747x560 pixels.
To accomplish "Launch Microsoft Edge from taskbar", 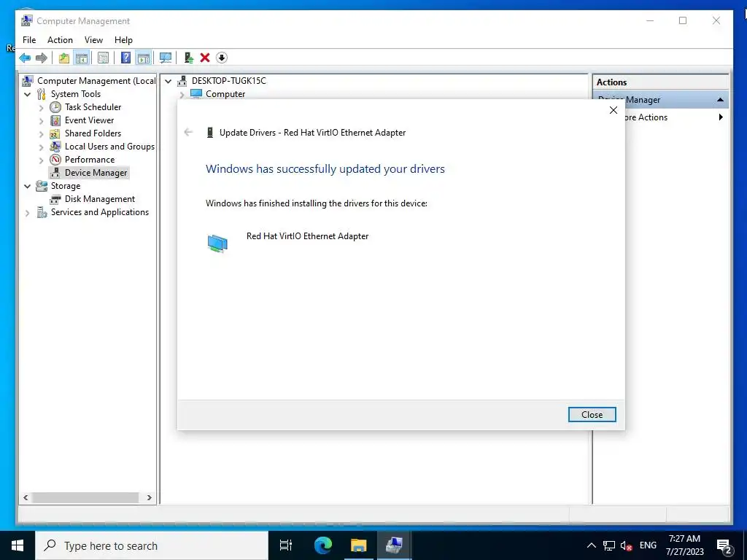I will tap(323, 545).
